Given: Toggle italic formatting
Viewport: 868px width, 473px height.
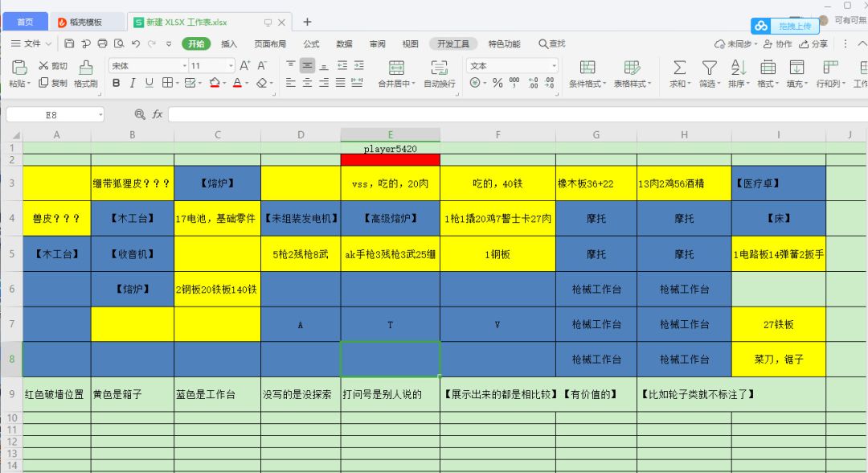Looking at the screenshot, I should tap(133, 83).
